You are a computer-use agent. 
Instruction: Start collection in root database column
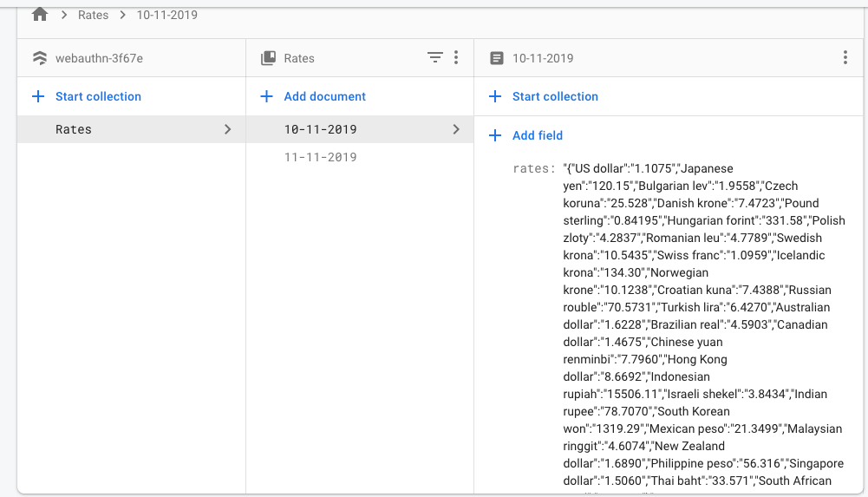pos(97,96)
